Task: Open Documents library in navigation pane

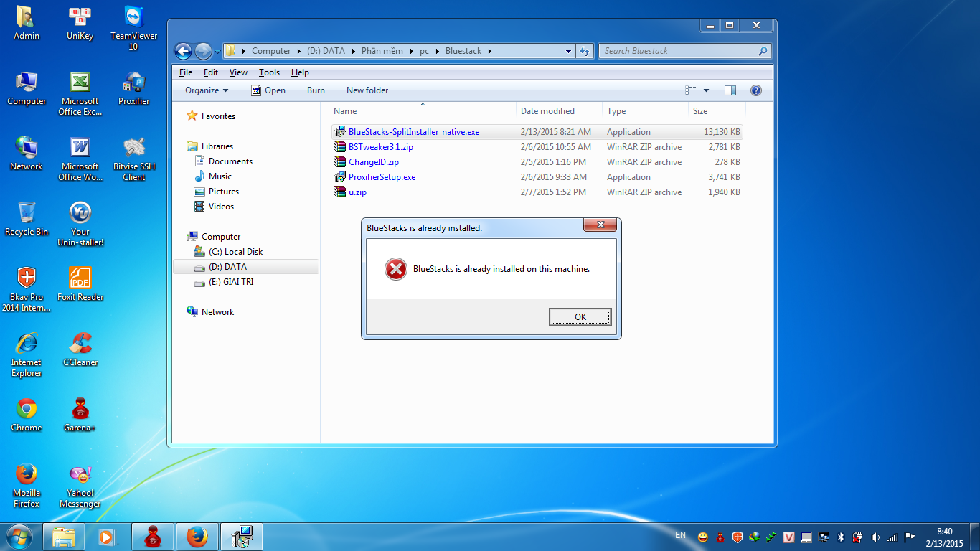Action: pyautogui.click(x=230, y=161)
